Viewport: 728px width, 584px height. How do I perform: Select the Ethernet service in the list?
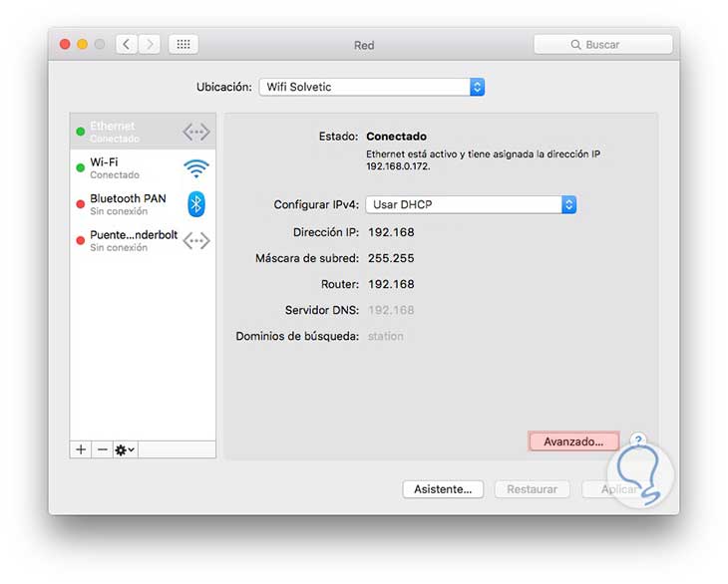click(143, 132)
